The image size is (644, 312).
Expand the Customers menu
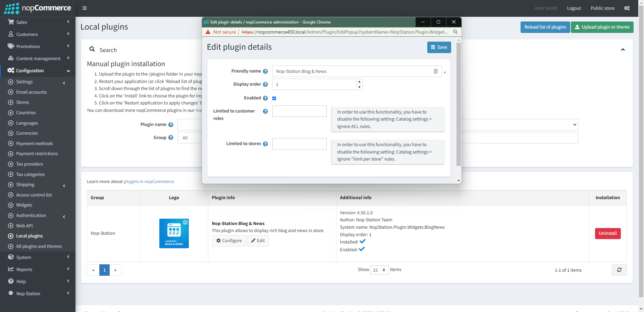click(x=38, y=34)
